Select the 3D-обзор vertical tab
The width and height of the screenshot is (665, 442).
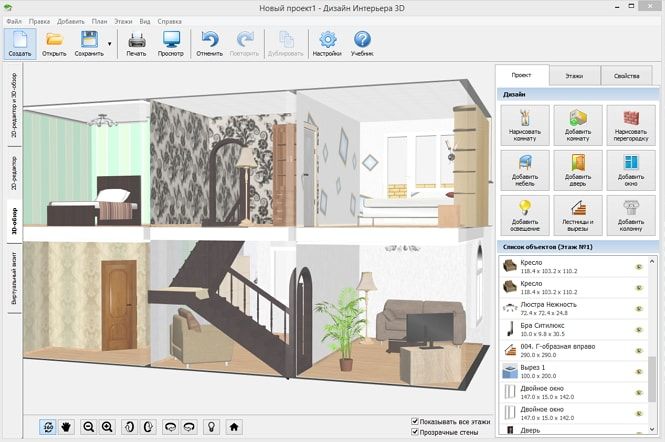[x=14, y=221]
